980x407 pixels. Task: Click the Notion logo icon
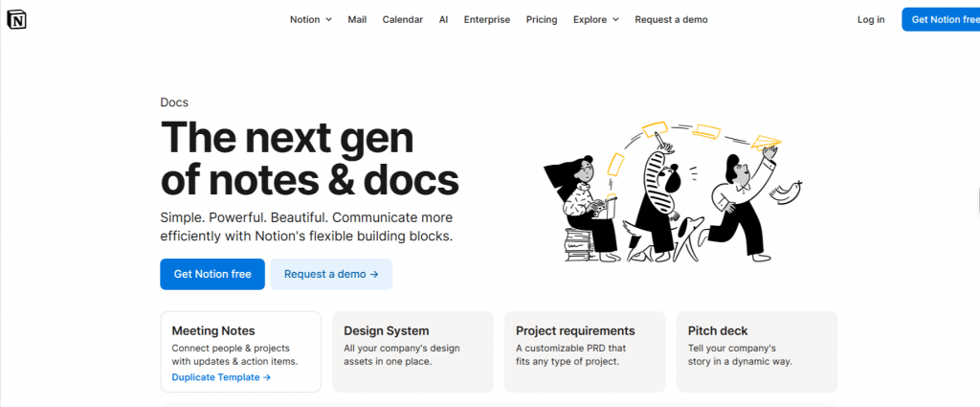[x=16, y=19]
